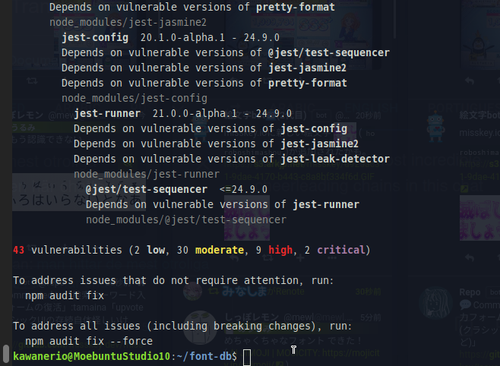The width and height of the screenshot is (500, 366).
Task: Click the kawanerio@MoebuntuStudio10 prompt text
Action: (x=92, y=356)
